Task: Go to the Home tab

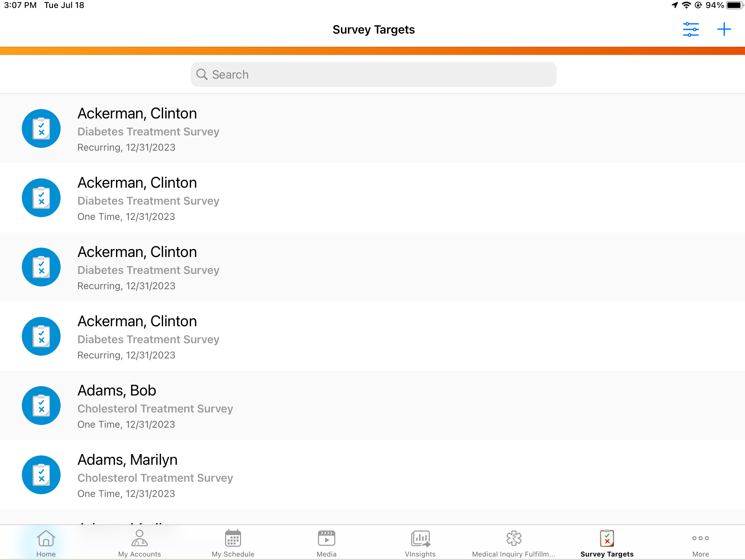Action: (46, 543)
